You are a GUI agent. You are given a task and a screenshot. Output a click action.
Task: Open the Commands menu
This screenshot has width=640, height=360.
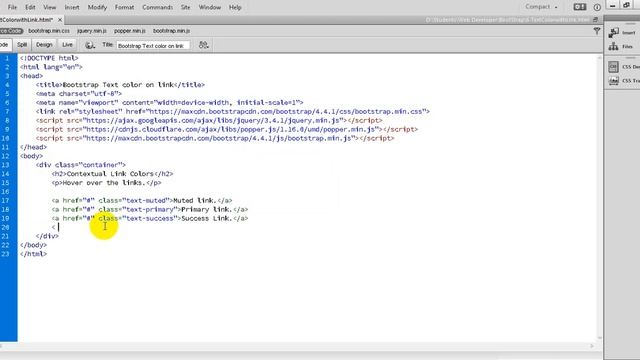coord(157,7)
